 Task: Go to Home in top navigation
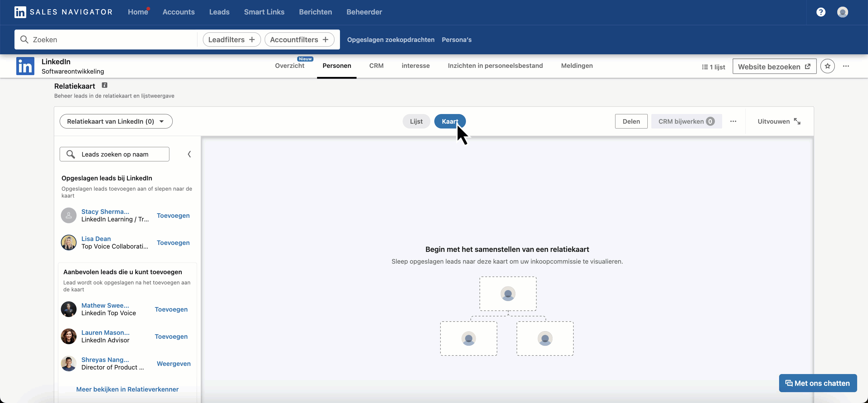coord(138,12)
